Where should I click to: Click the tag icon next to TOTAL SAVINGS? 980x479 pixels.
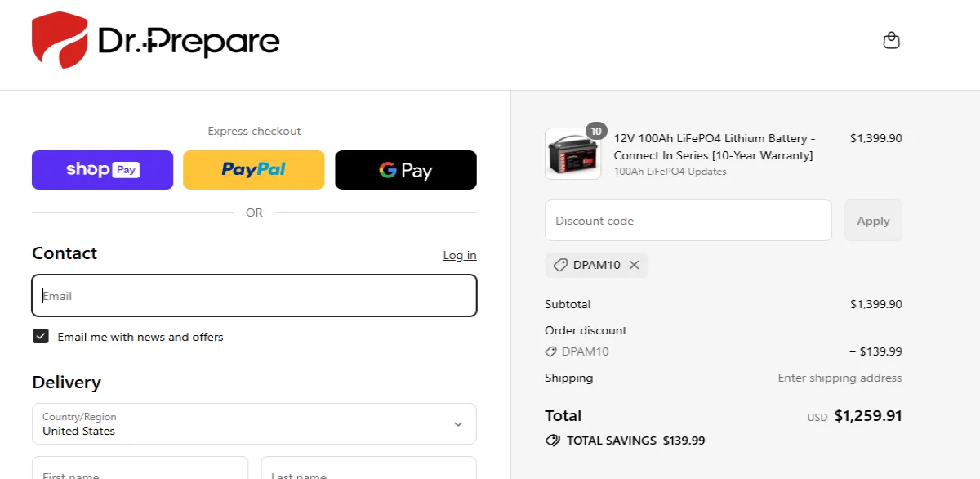click(x=554, y=441)
